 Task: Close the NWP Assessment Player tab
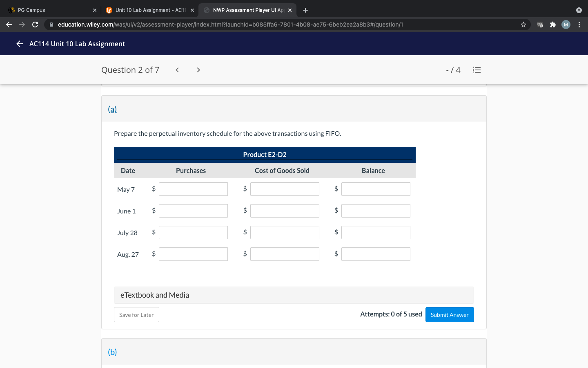[290, 10]
